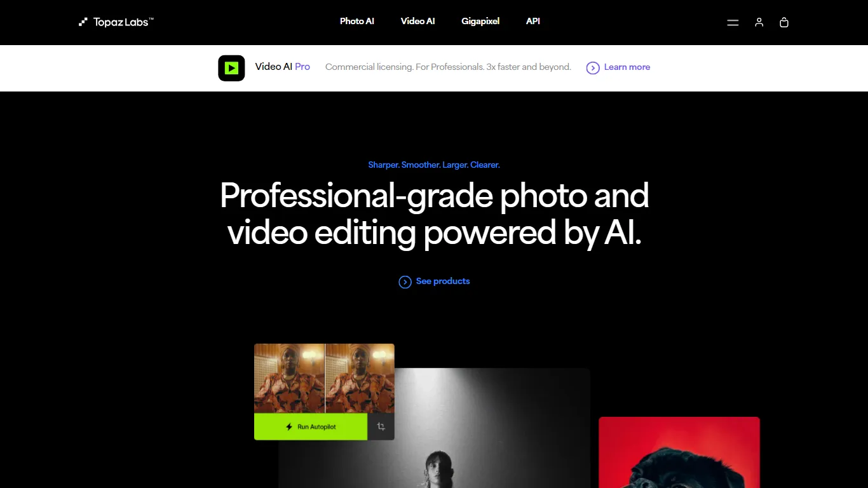Click the circled arrow beside See products
Image resolution: width=868 pixels, height=488 pixels.
click(405, 282)
